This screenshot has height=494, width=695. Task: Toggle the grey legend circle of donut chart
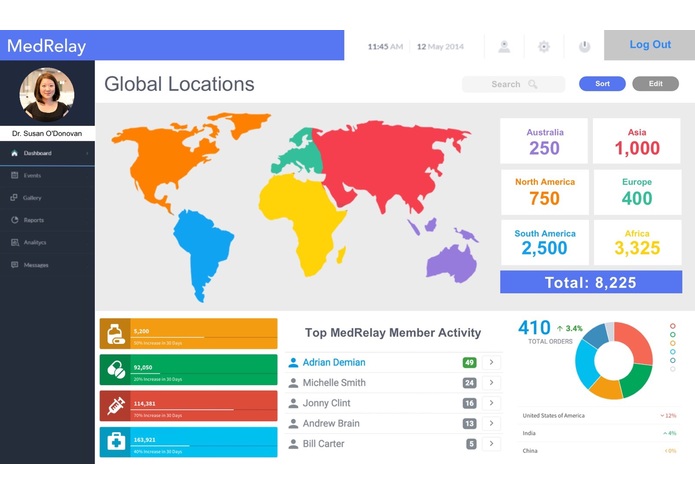coord(672,369)
